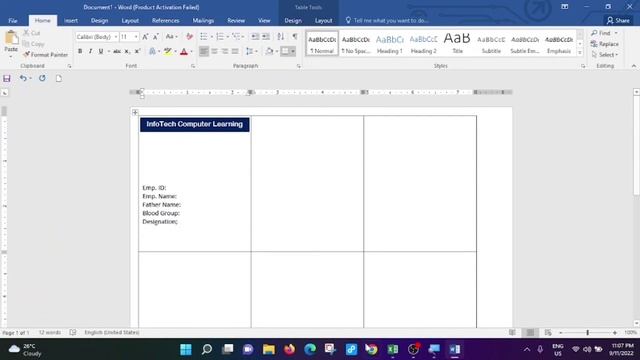640x360 pixels.
Task: Open Text Effects and Typography
Action: pos(152,51)
